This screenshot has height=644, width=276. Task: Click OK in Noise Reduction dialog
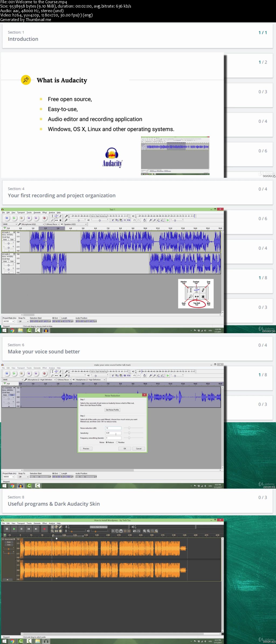[x=125, y=449]
